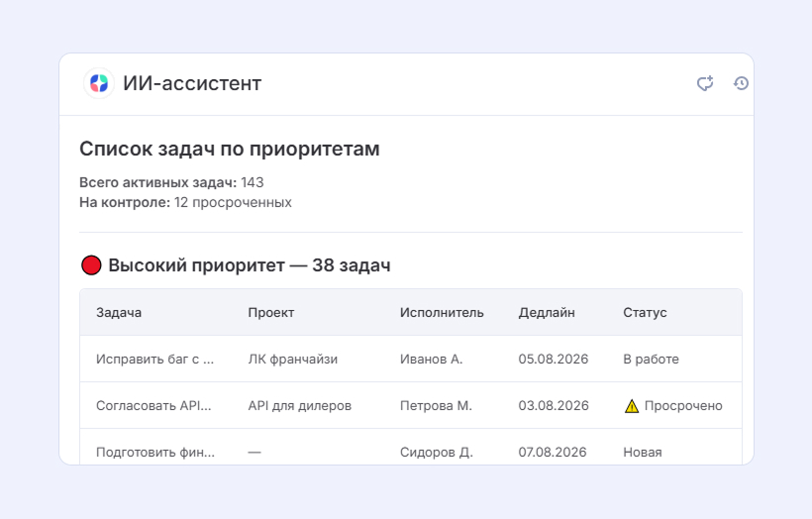Click 'Высокий приоритет — 38 задач' heading
Viewport: 812px width, 519px height.
click(x=250, y=265)
